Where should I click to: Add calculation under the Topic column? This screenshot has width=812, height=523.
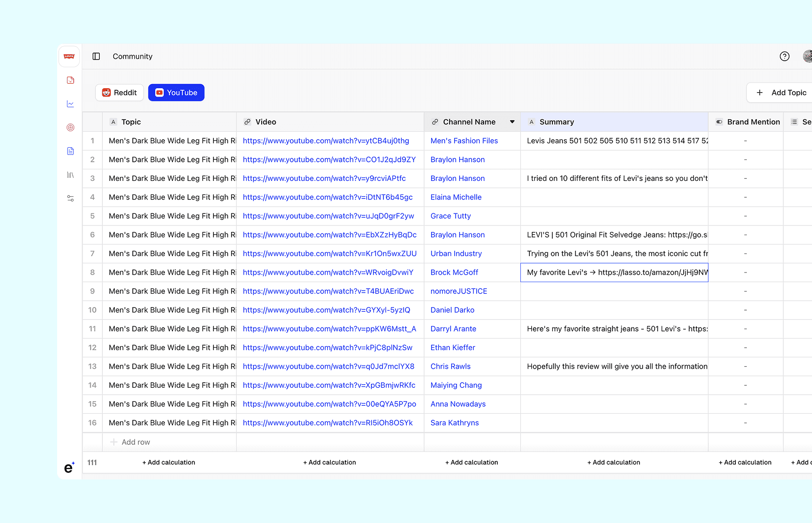[x=169, y=462]
